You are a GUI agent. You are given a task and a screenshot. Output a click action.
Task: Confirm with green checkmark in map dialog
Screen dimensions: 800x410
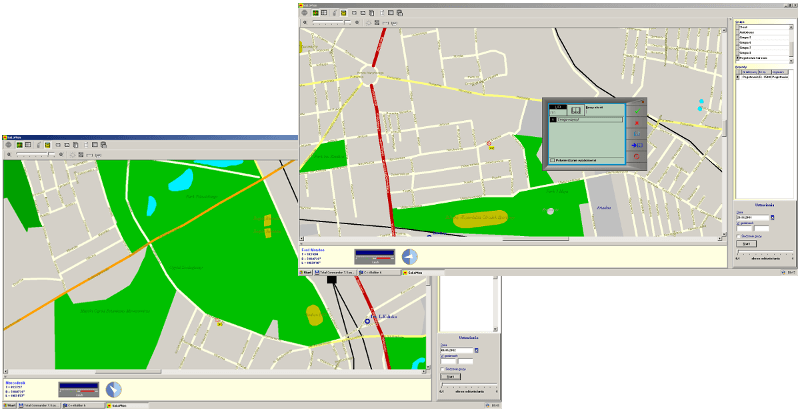638,111
